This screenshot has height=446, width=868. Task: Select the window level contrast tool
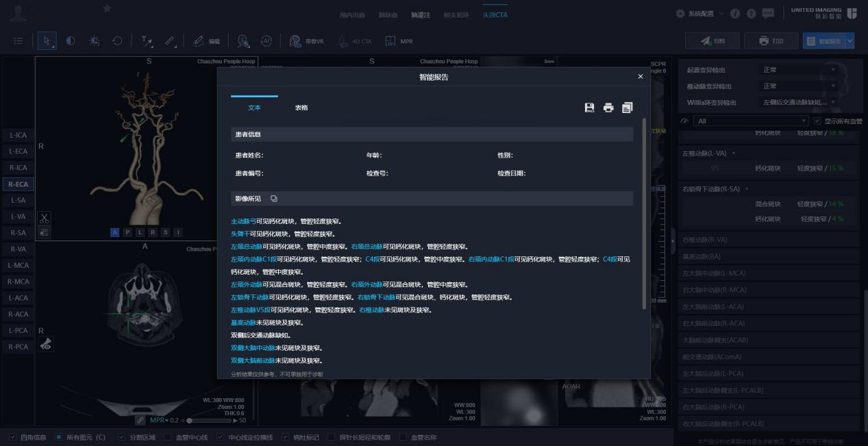click(x=70, y=41)
